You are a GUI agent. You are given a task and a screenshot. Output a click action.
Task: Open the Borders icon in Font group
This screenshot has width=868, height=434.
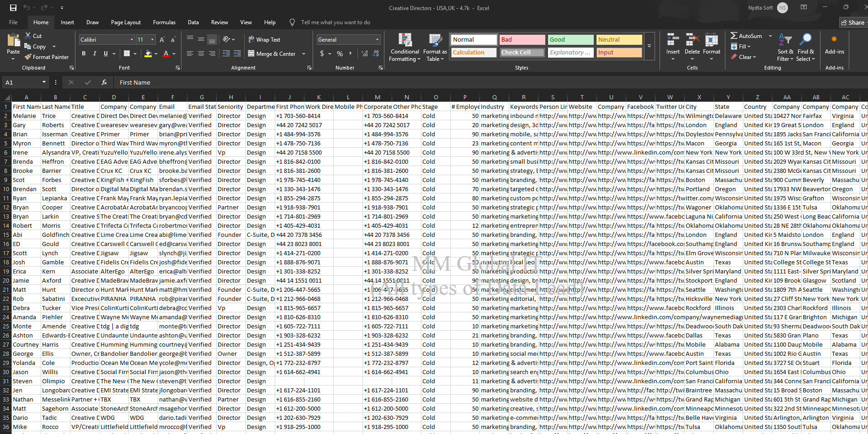coord(127,54)
